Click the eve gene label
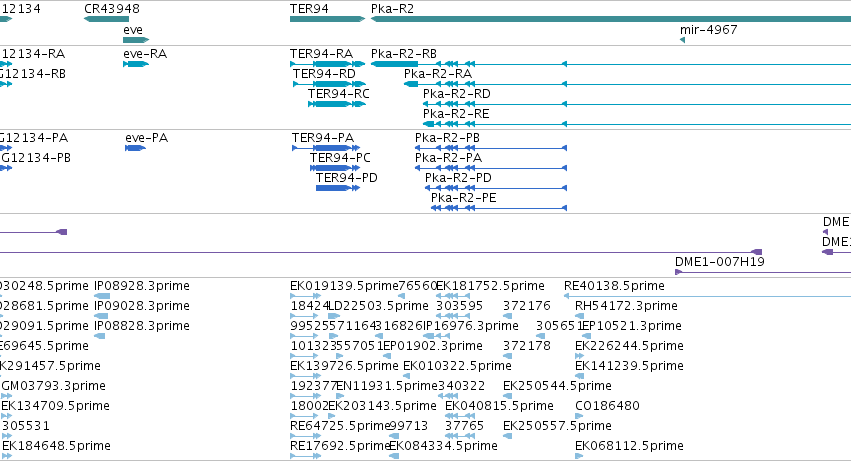Viewport: 851px width, 461px height. coord(133,30)
